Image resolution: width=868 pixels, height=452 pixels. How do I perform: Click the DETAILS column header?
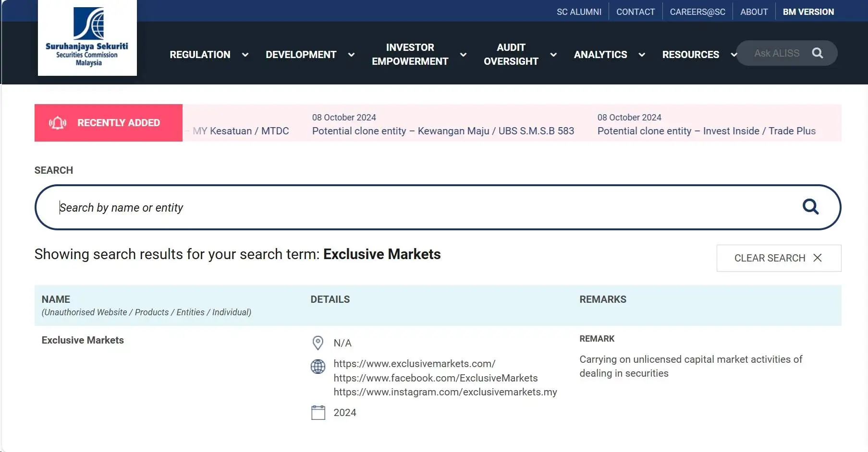(330, 299)
